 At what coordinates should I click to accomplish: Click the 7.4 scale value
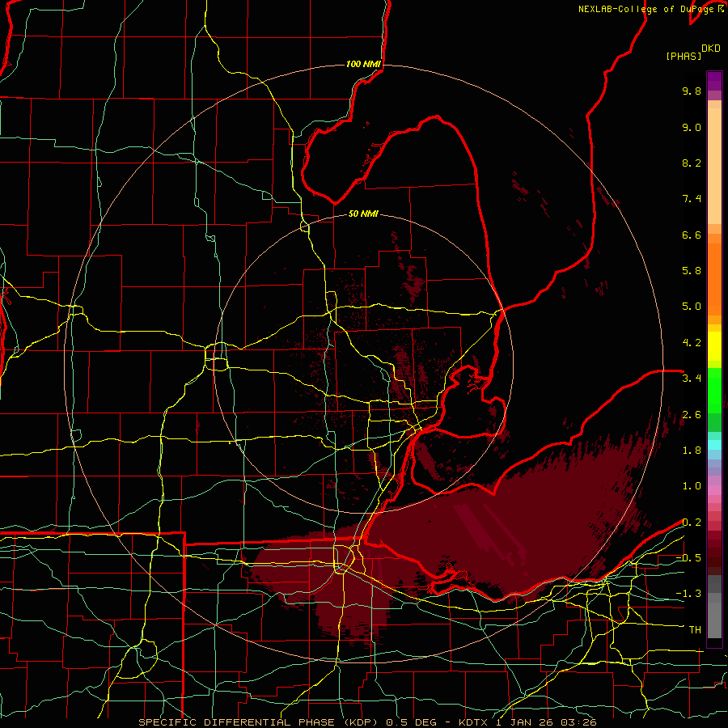click(692, 199)
